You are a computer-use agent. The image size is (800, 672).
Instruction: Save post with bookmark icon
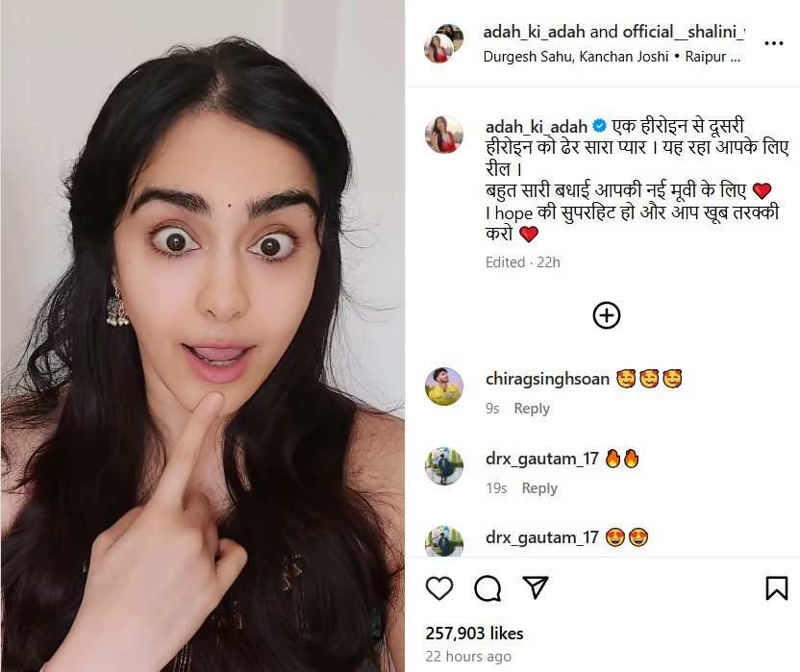point(777,588)
